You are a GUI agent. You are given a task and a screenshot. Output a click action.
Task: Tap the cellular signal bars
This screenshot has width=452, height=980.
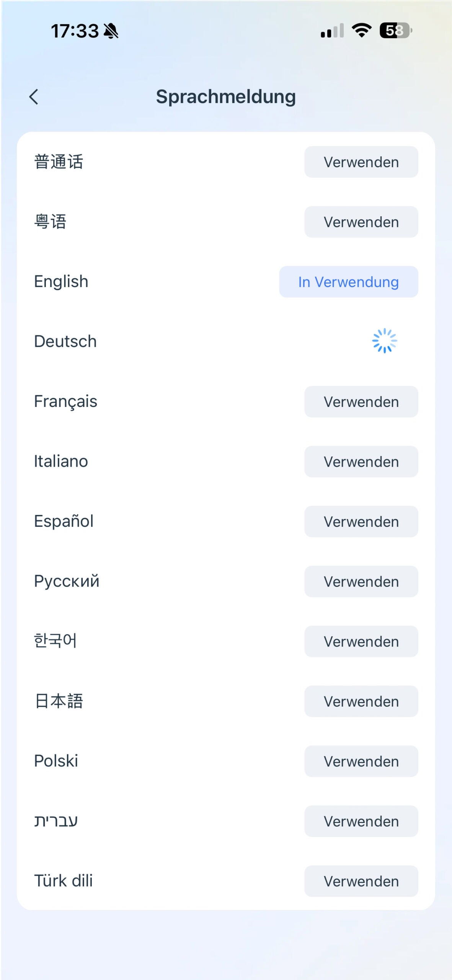pos(332,31)
